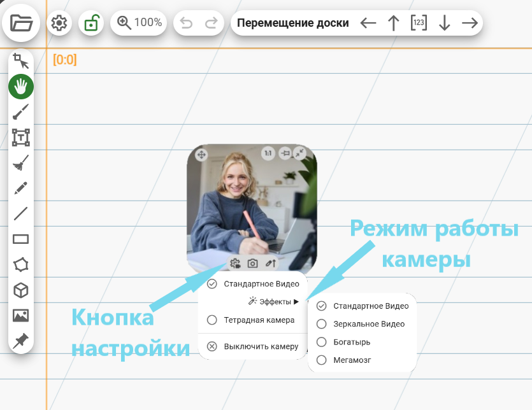Click Выключить камеру menu entry
Viewport: 532px width, 410px height.
253,346
